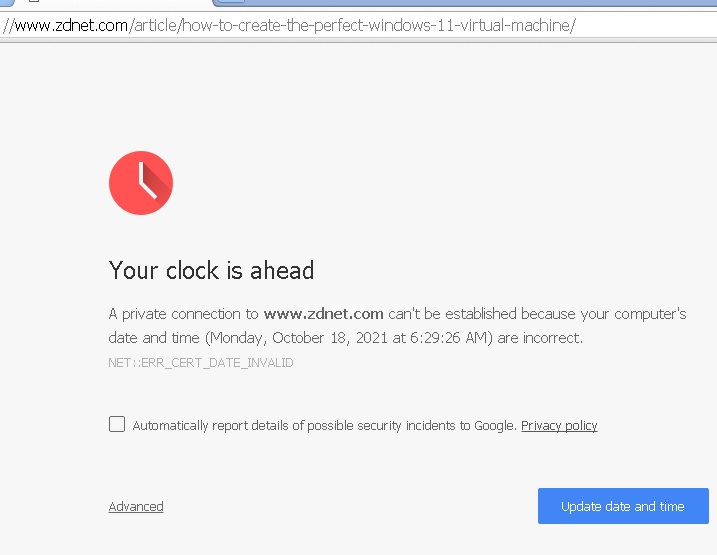Image resolution: width=717 pixels, height=555 pixels.
Task: Click the "Your clock is ahead" heading
Action: point(211,270)
